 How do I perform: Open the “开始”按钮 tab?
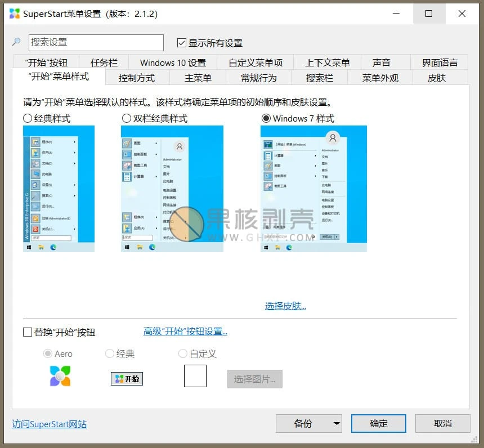(x=46, y=62)
